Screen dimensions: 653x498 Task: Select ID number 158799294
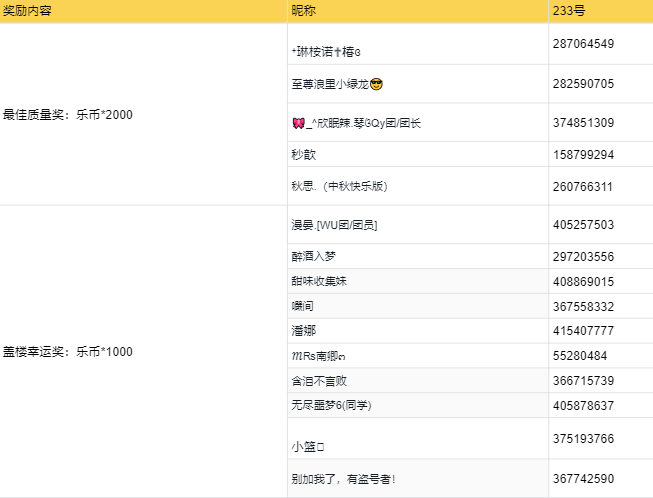tap(583, 155)
